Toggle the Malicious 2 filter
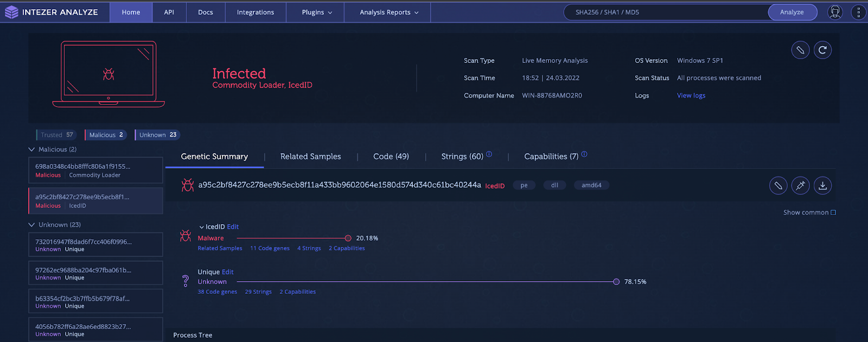This screenshot has width=868, height=342. click(106, 135)
